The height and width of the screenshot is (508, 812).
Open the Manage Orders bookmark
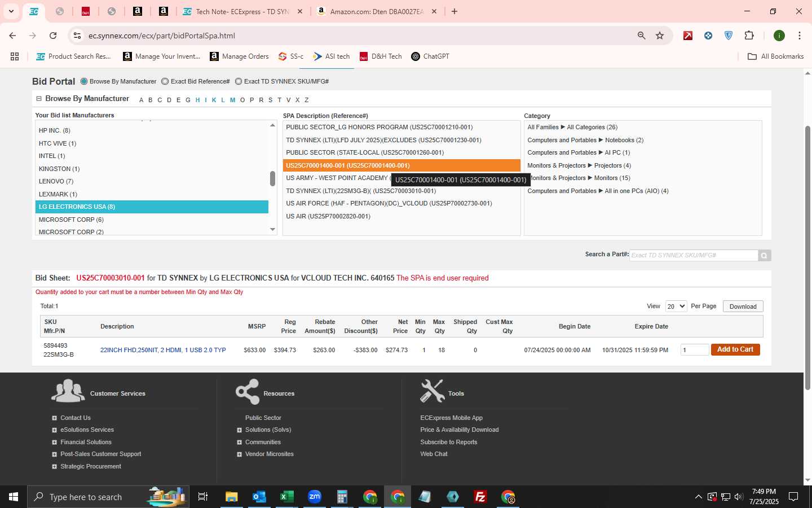point(239,56)
